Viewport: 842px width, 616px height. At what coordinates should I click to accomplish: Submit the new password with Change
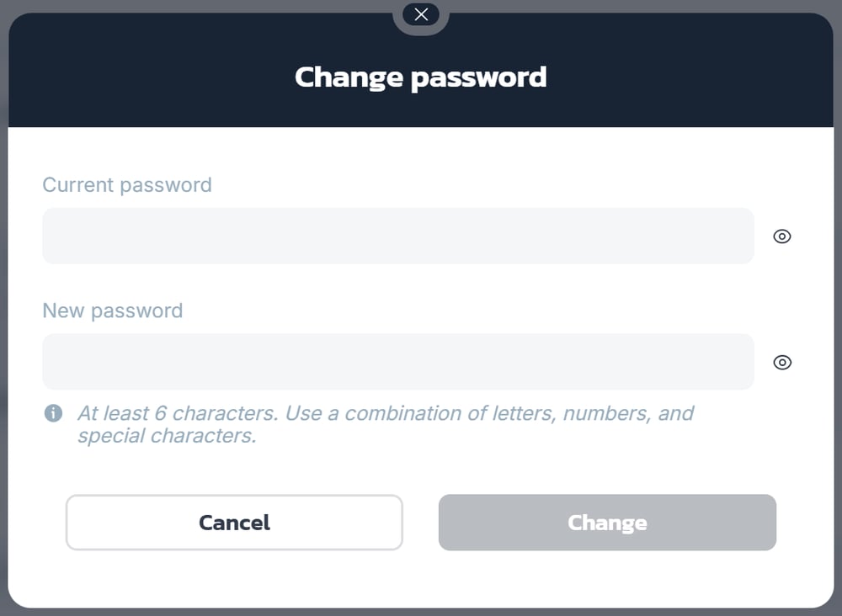coord(607,523)
